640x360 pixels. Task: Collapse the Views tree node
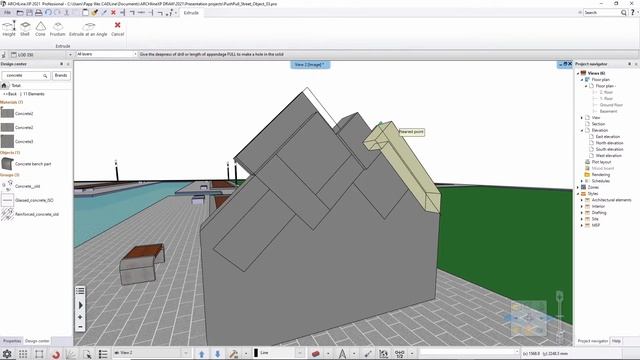(578, 73)
